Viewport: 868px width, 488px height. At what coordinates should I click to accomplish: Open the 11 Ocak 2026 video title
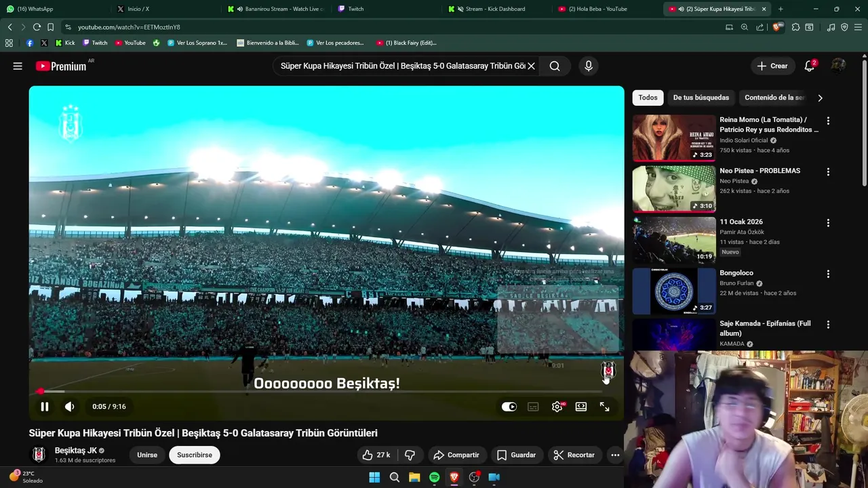(741, 222)
